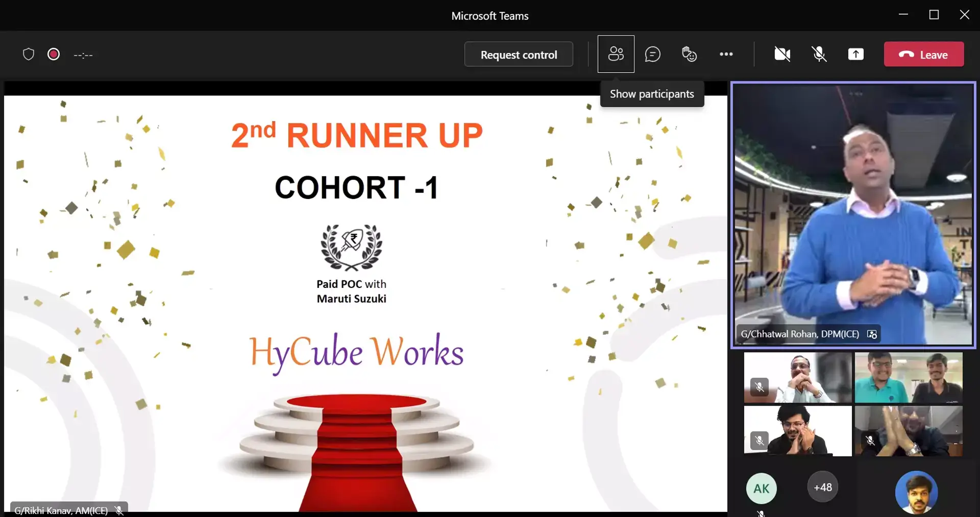Screen dimensions: 980x517
Task: Show the +48 additional participants
Action: (x=823, y=487)
